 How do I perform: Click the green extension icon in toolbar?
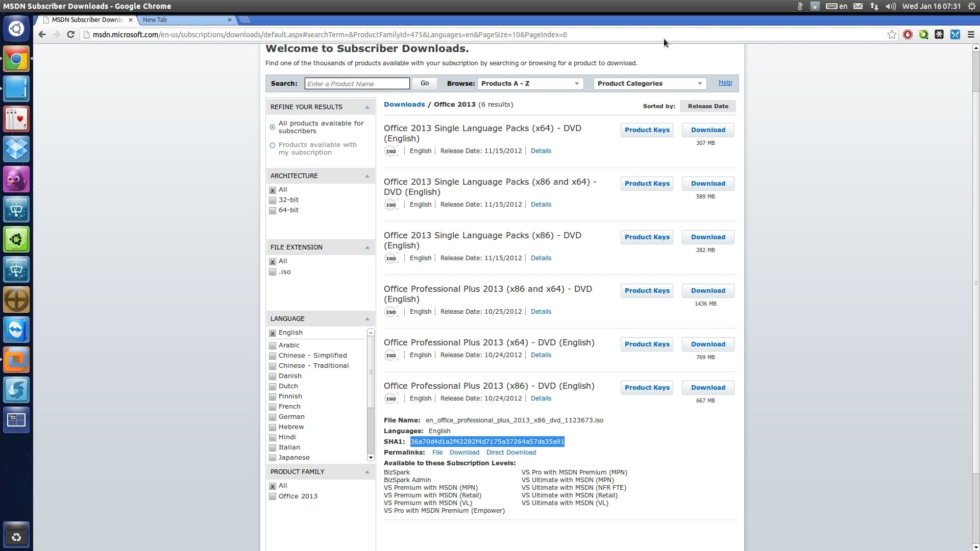[x=923, y=35]
